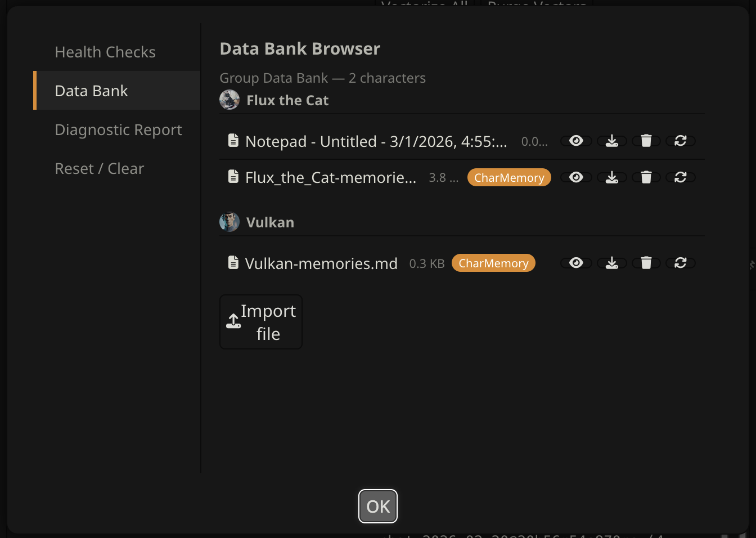This screenshot has height=538, width=756.
Task: Preview Flux_the_Cat-memories file with eye icon
Action: click(576, 177)
